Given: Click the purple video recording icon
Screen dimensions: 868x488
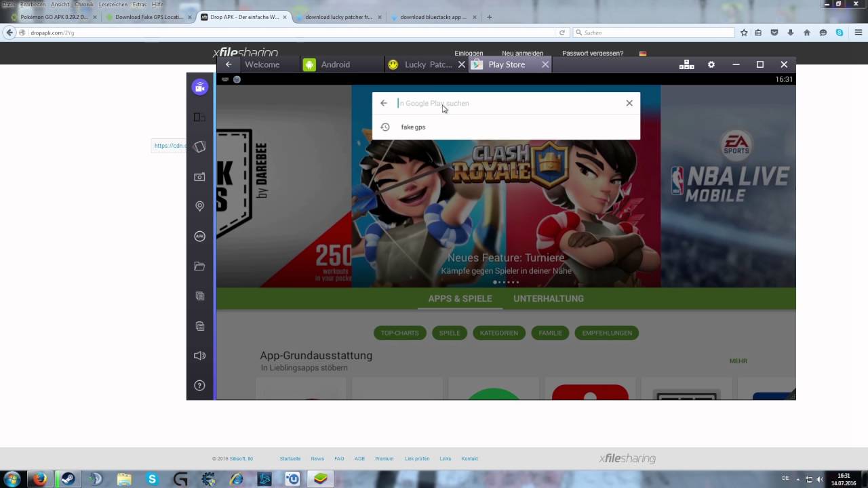Looking at the screenshot, I should click(x=199, y=87).
